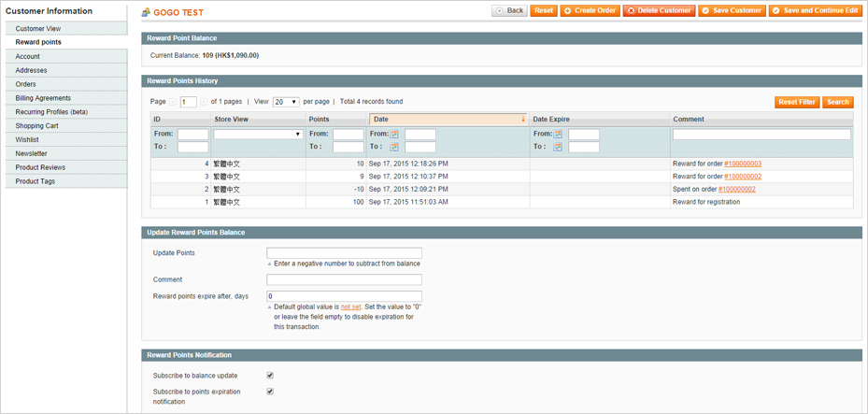The image size is (868, 414).
Task: Open the records per page dropdown
Action: 285,102
